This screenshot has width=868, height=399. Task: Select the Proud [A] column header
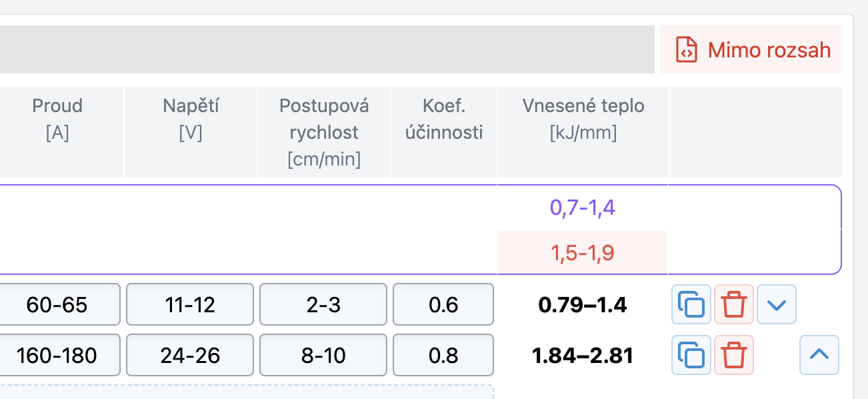(57, 119)
